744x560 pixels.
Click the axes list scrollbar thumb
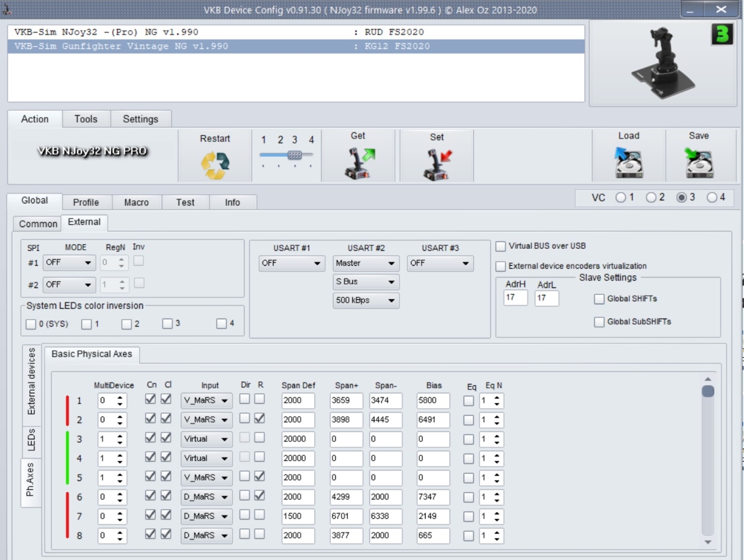click(707, 391)
